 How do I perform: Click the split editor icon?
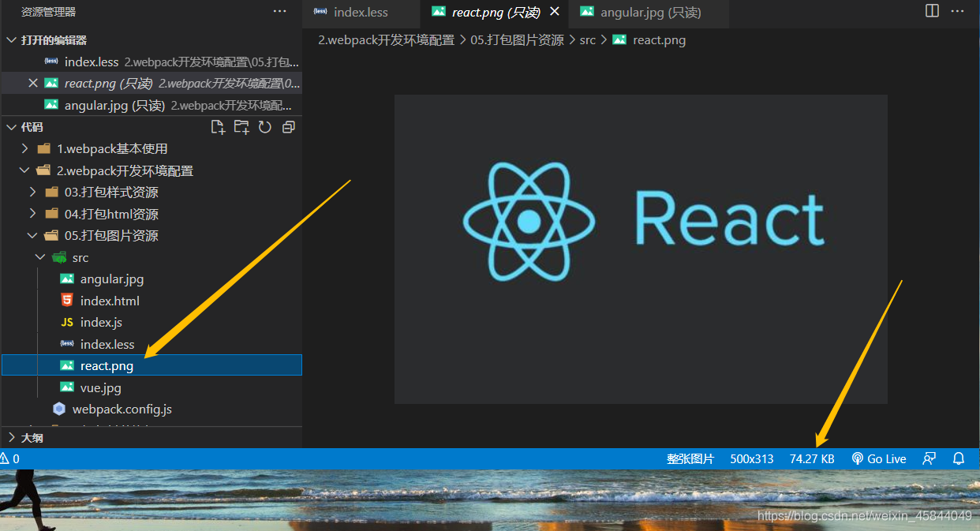(x=932, y=11)
